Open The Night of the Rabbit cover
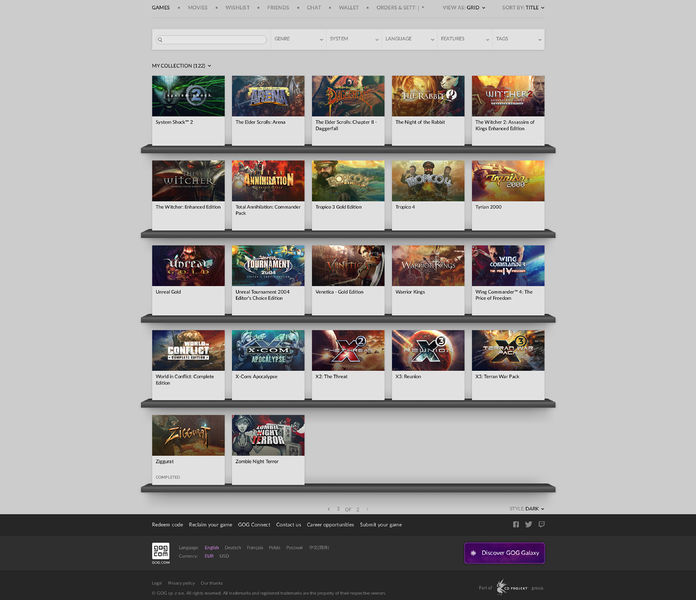696x600 pixels. coord(428,96)
